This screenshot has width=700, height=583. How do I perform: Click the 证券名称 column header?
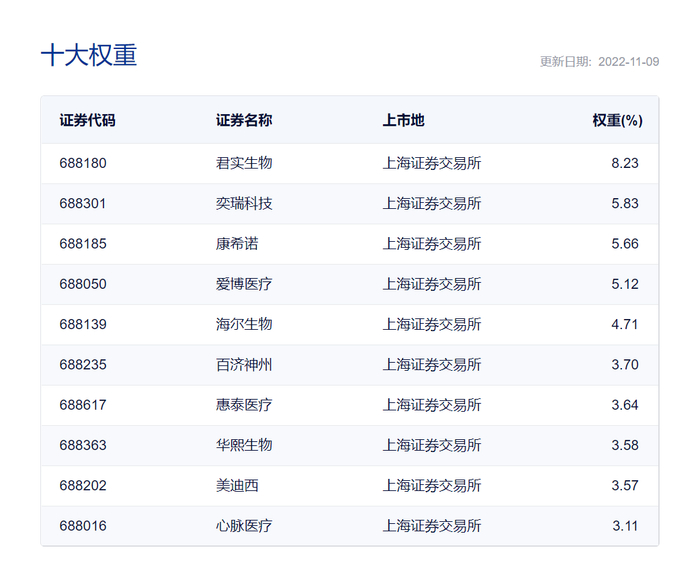[x=244, y=120]
